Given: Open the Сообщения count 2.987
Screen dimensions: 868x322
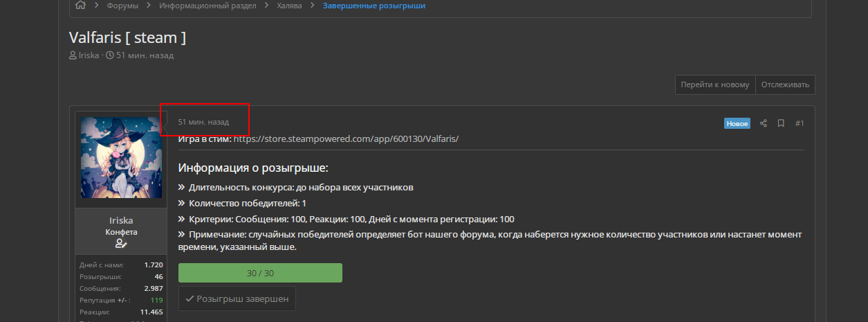Looking at the screenshot, I should (x=153, y=289).
